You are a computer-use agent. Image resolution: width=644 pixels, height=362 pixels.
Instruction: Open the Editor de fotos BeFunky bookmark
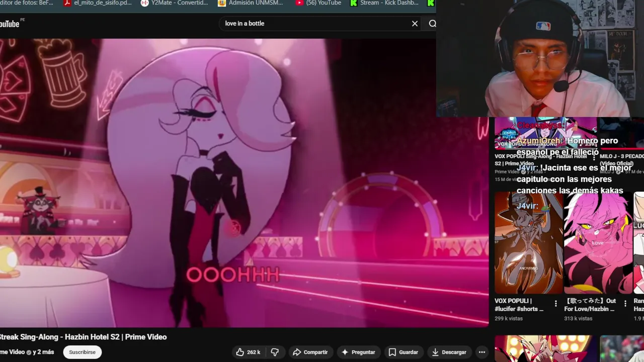click(x=27, y=3)
